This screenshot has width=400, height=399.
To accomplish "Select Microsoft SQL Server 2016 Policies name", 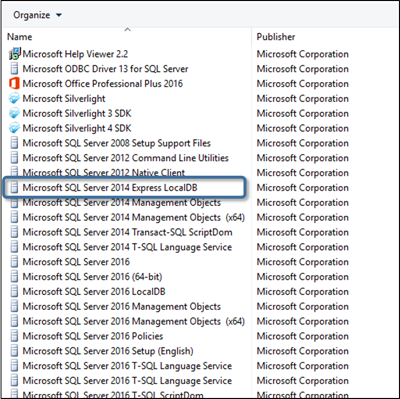I will [93, 336].
